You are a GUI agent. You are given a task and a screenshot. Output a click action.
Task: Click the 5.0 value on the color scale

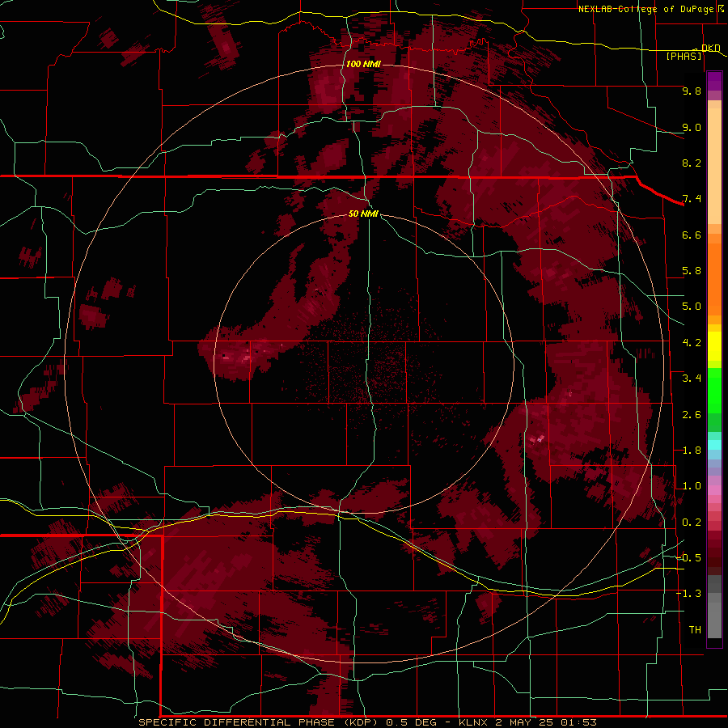click(x=692, y=307)
